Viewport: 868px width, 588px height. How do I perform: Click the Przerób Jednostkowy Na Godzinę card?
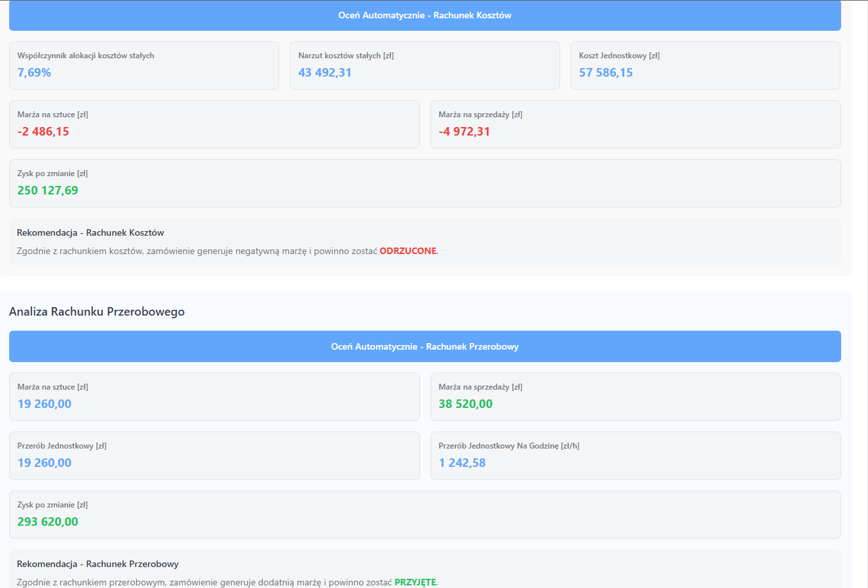coord(635,456)
